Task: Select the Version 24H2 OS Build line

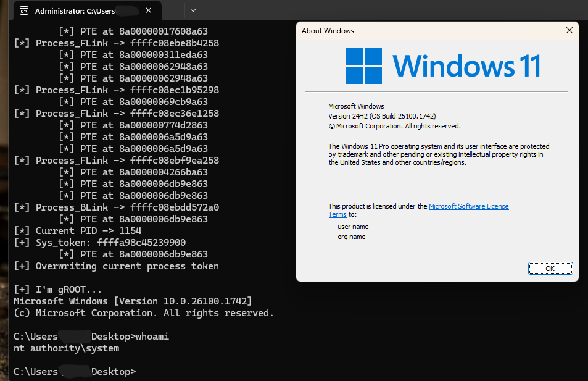Action: [382, 116]
